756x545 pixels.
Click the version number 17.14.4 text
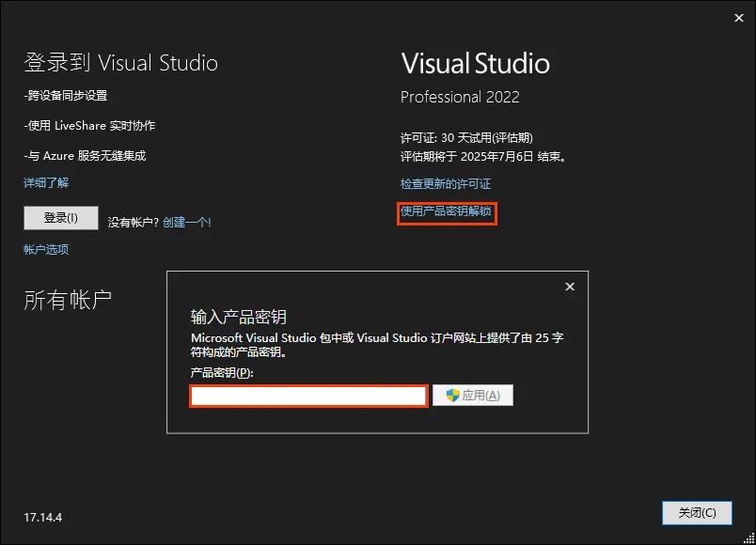click(43, 518)
